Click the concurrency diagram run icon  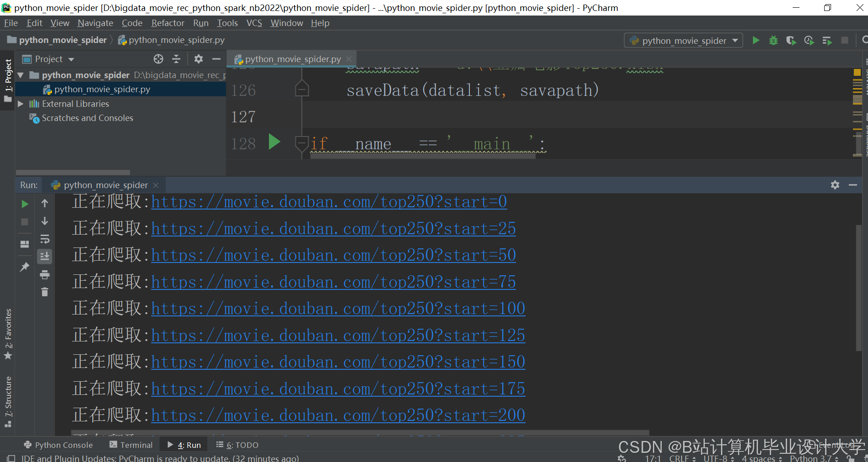click(827, 41)
